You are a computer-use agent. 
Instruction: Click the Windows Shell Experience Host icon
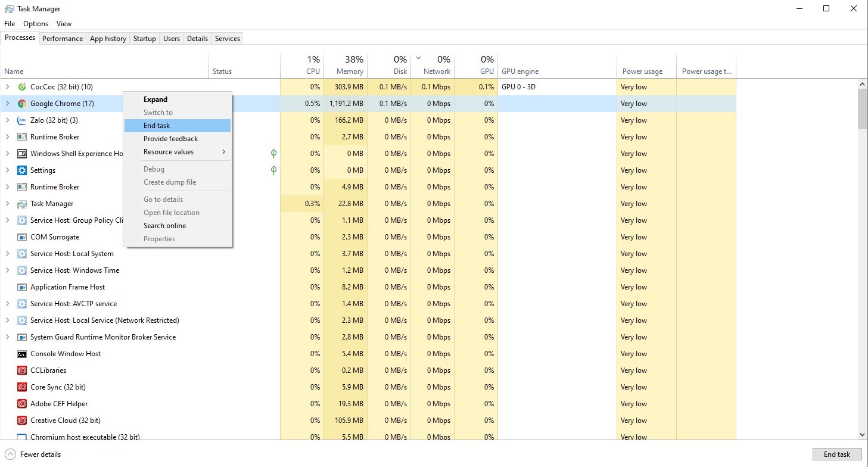coord(22,154)
